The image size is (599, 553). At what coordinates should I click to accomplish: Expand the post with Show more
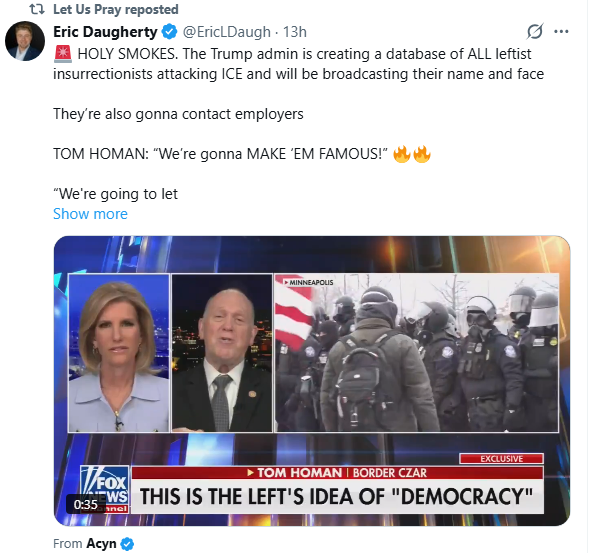click(x=90, y=214)
